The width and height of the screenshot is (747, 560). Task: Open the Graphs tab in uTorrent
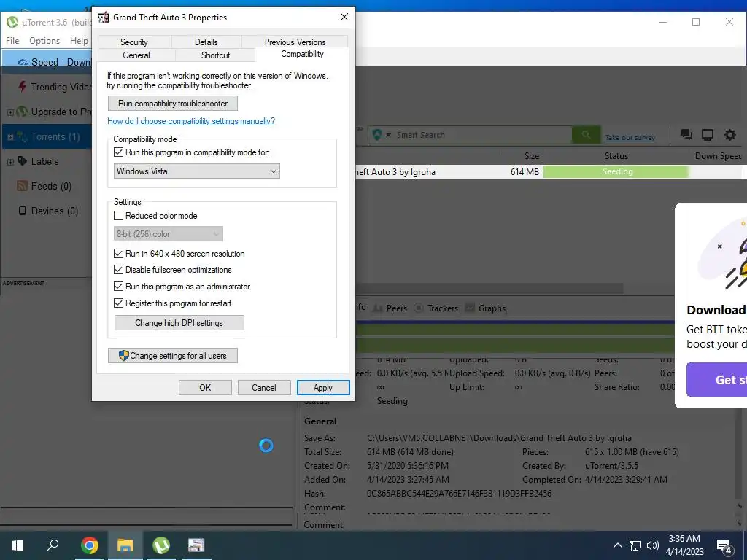pyautogui.click(x=485, y=308)
